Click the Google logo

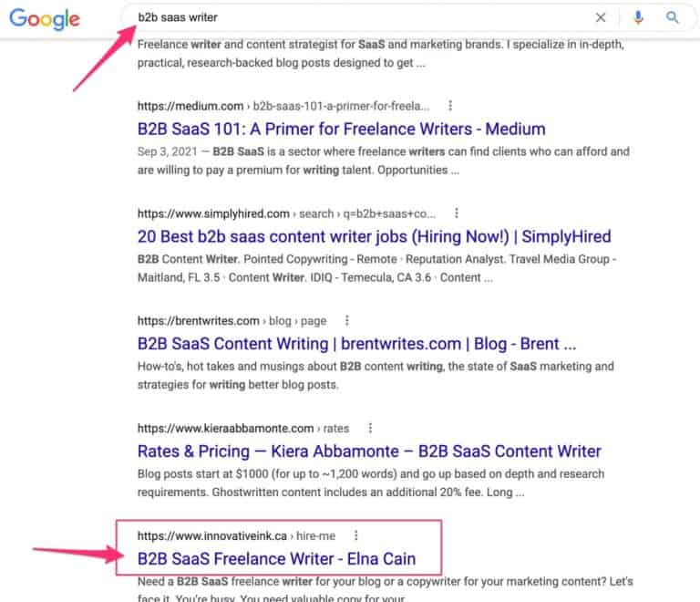[45, 18]
